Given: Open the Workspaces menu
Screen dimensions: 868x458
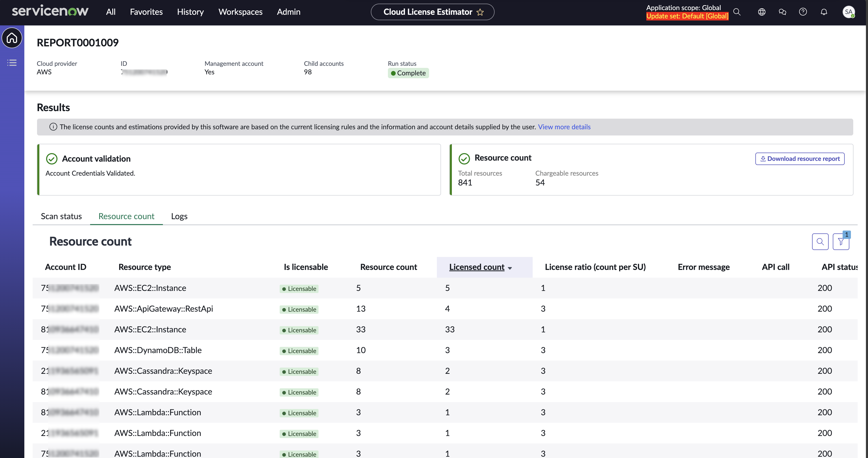Looking at the screenshot, I should pos(240,12).
